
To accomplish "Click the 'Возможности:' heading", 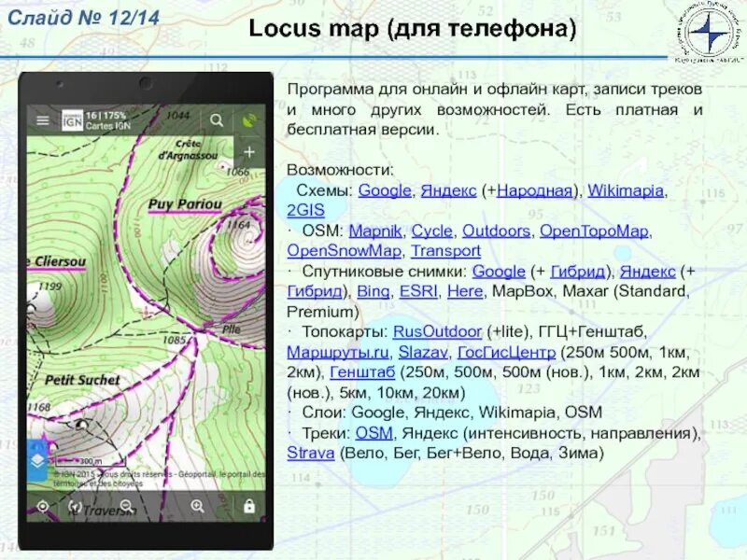I will click(x=340, y=171).
